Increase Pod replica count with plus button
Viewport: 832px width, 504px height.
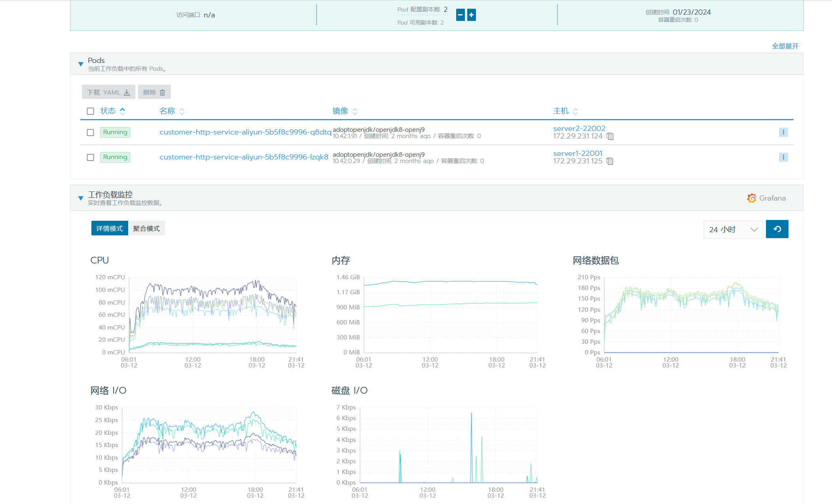click(472, 15)
